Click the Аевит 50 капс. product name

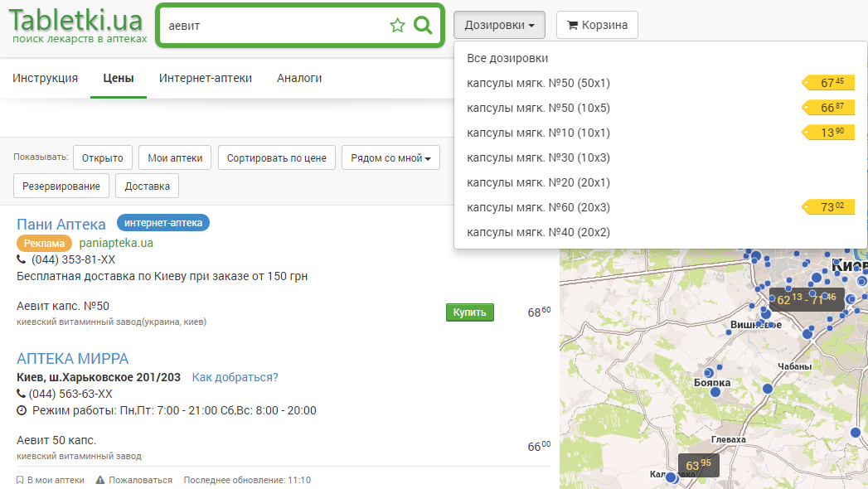point(56,440)
